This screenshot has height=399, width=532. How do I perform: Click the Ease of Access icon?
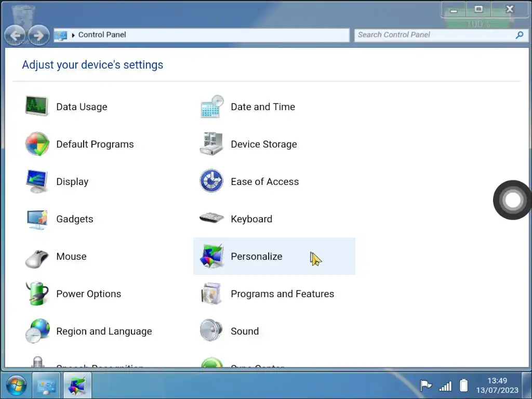[211, 181]
